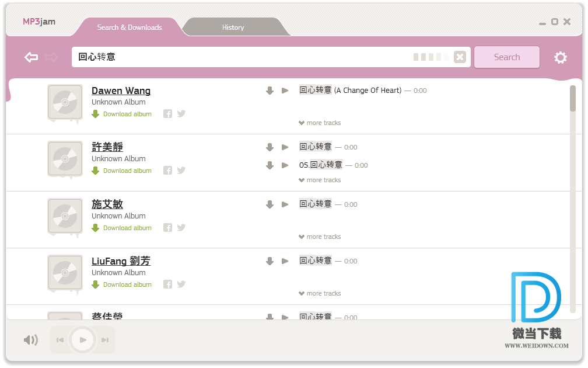Expand more tracks under 許美靜
588x368 pixels.
click(x=320, y=180)
